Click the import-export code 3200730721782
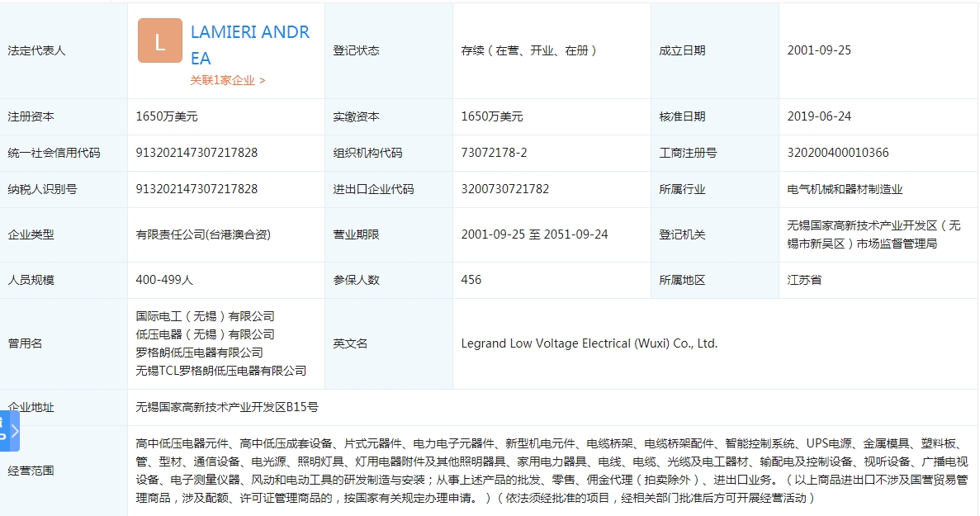Viewport: 980px width, 516px height. point(504,189)
